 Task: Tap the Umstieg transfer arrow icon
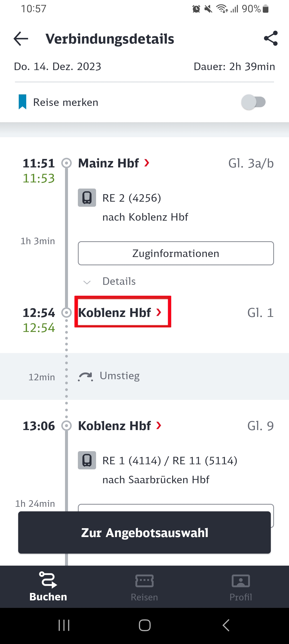click(x=86, y=376)
